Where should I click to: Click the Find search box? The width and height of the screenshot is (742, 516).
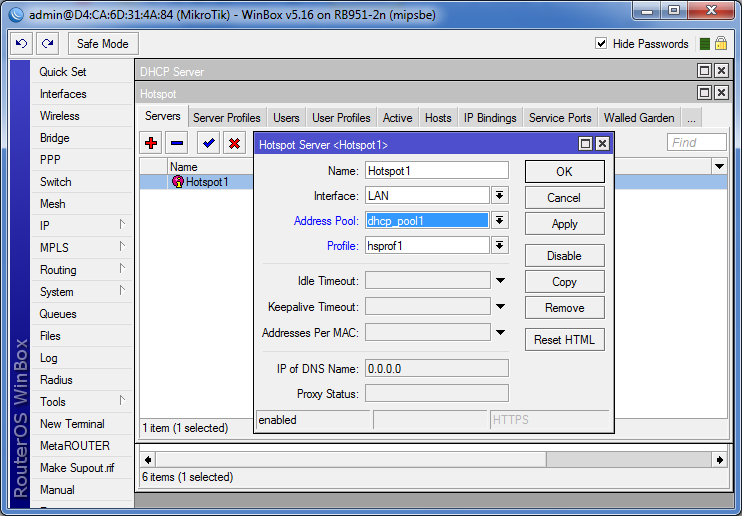697,142
